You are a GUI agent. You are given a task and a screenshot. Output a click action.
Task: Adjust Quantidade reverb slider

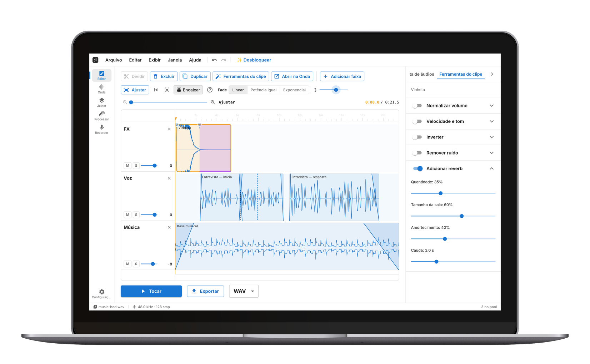[x=453, y=193]
